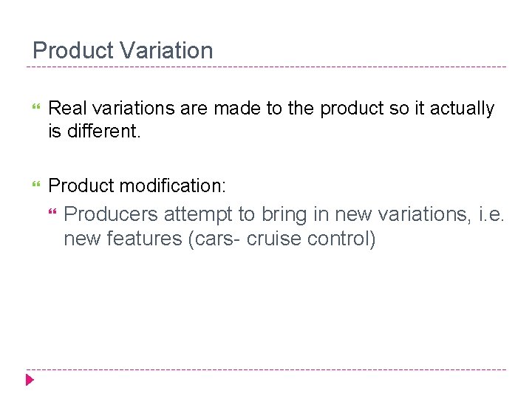The image size is (532, 399).
Task: Select the text "cruise control)"
Action: (x=311, y=239)
